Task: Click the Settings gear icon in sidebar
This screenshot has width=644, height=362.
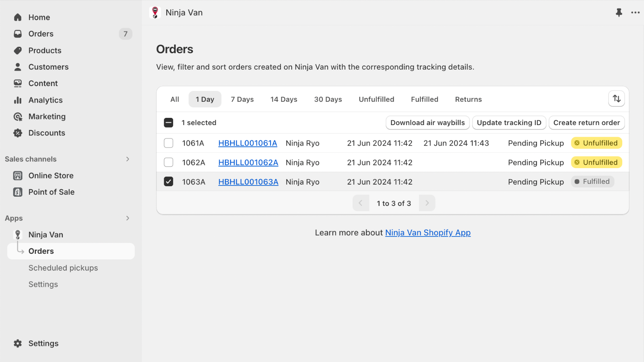Action: [x=18, y=343]
